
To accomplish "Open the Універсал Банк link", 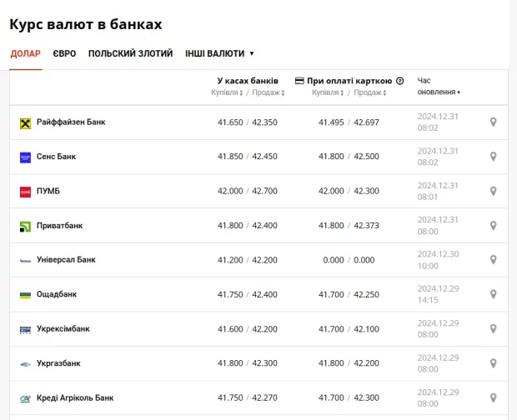I will tap(66, 260).
